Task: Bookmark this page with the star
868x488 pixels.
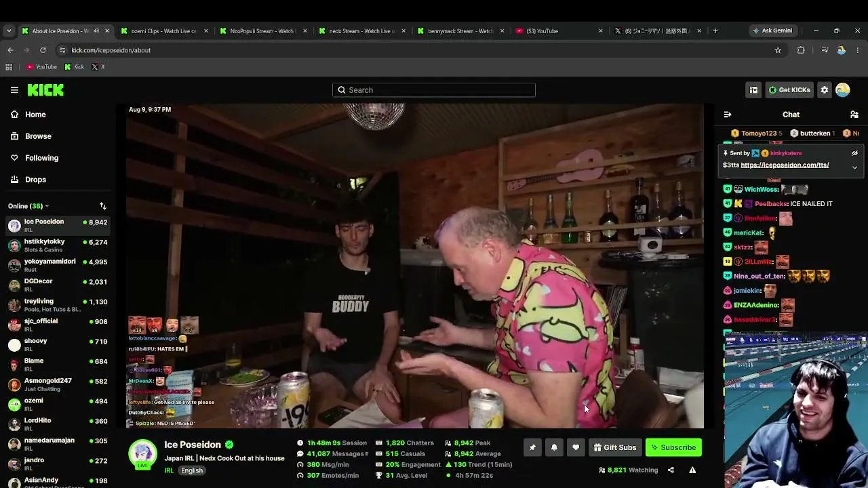Action: pos(778,50)
